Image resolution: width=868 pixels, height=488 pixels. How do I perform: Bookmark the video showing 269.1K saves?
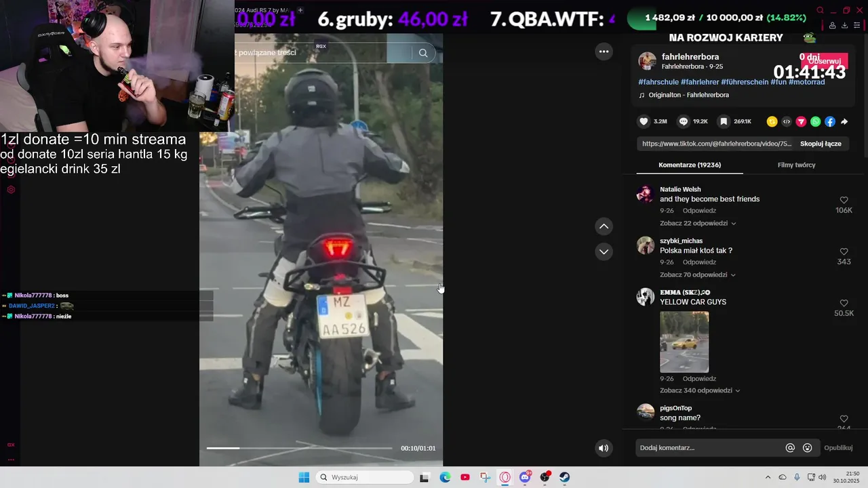click(724, 121)
